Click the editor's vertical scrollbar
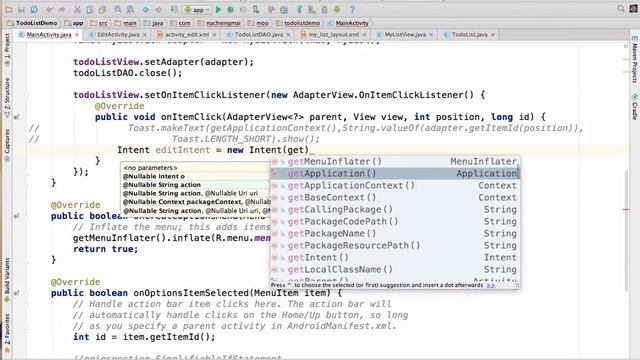Screen dimensions: 640x360 tap(627, 231)
